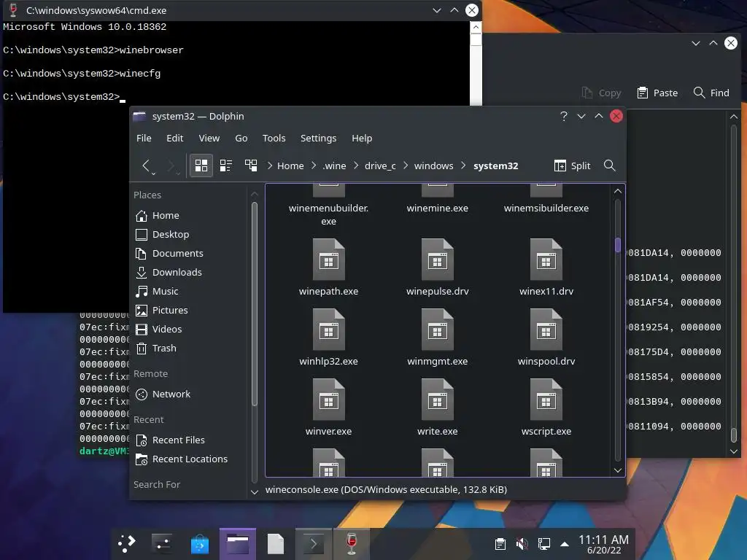The height and width of the screenshot is (560, 747).
Task: Select winver.exe file icon
Action: 329,400
